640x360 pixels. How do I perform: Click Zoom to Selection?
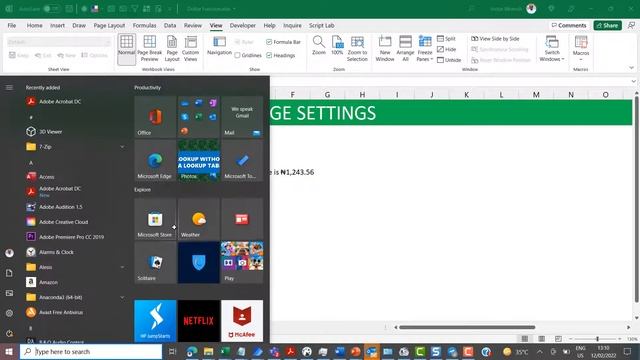coord(357,49)
